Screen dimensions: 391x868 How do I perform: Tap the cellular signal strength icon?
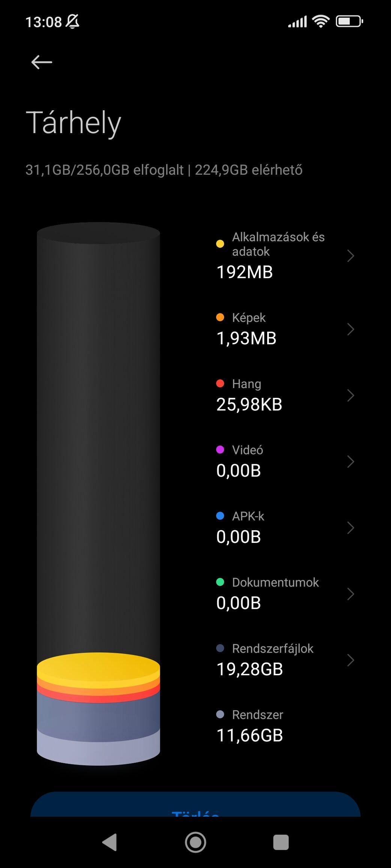[x=297, y=22]
